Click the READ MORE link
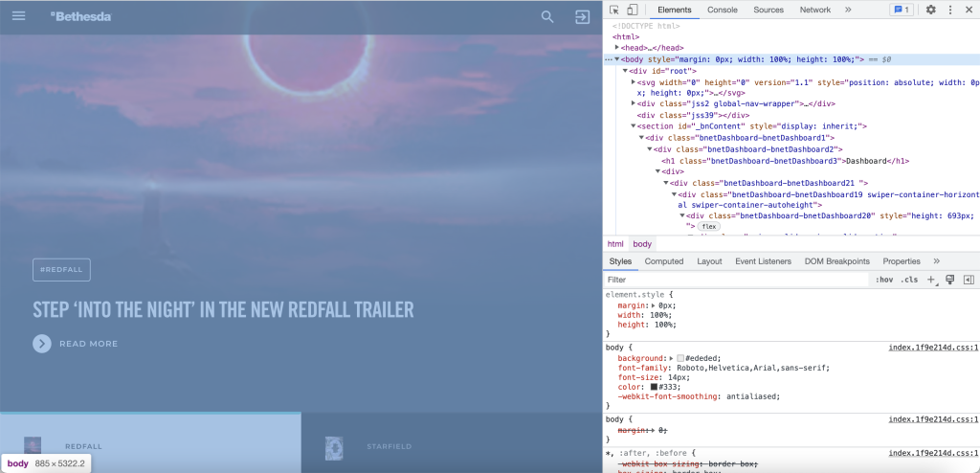This screenshot has width=980, height=473. (88, 344)
